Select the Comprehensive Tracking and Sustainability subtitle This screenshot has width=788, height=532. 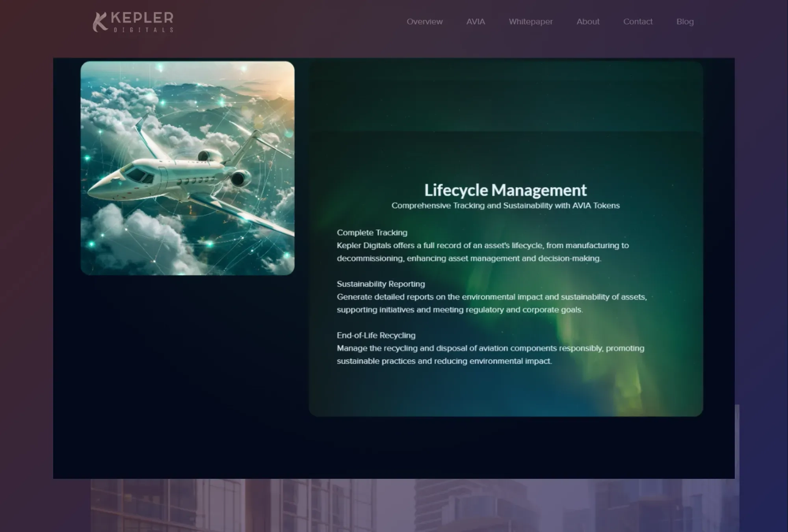pos(506,206)
